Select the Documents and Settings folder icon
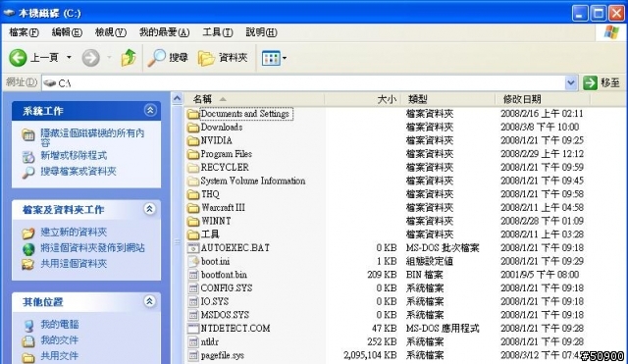 tap(193, 114)
